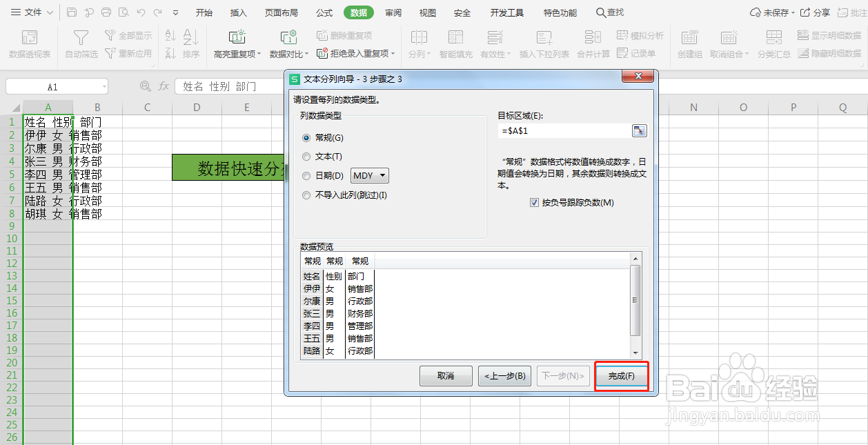Click the data preview vertical scrollbar
The image size is (868, 445).
(x=636, y=305)
